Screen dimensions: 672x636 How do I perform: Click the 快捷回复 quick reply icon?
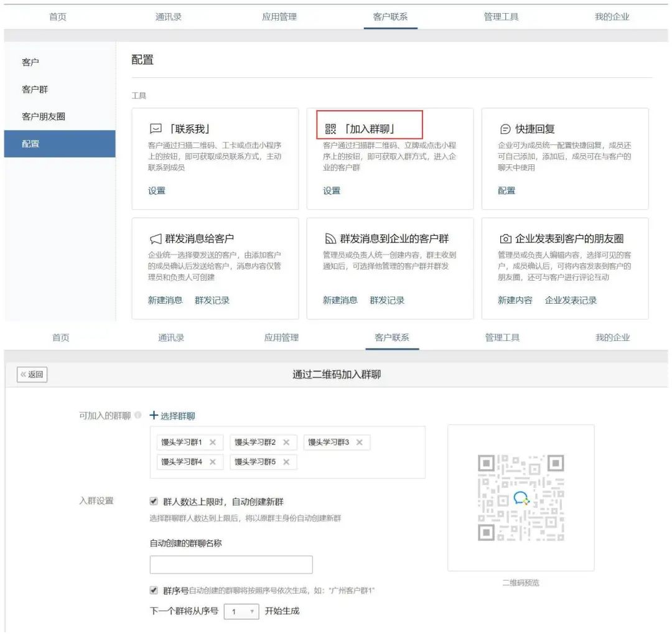tap(505, 129)
